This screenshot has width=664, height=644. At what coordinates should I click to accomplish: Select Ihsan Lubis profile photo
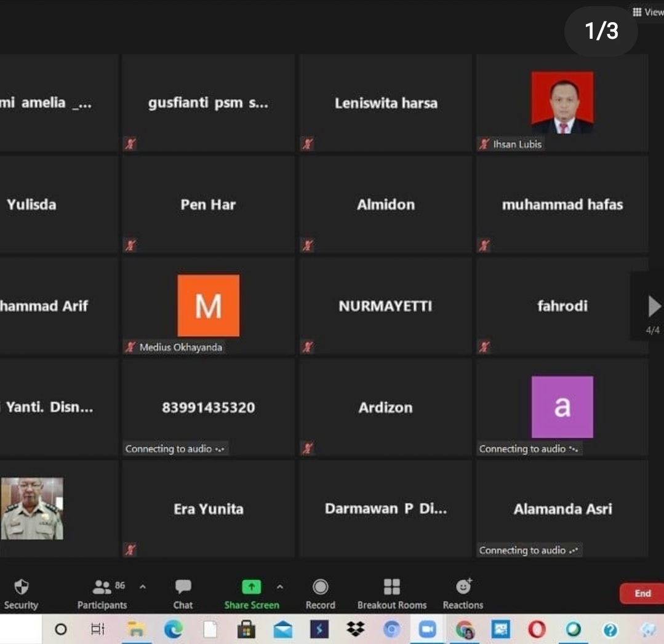click(562, 102)
